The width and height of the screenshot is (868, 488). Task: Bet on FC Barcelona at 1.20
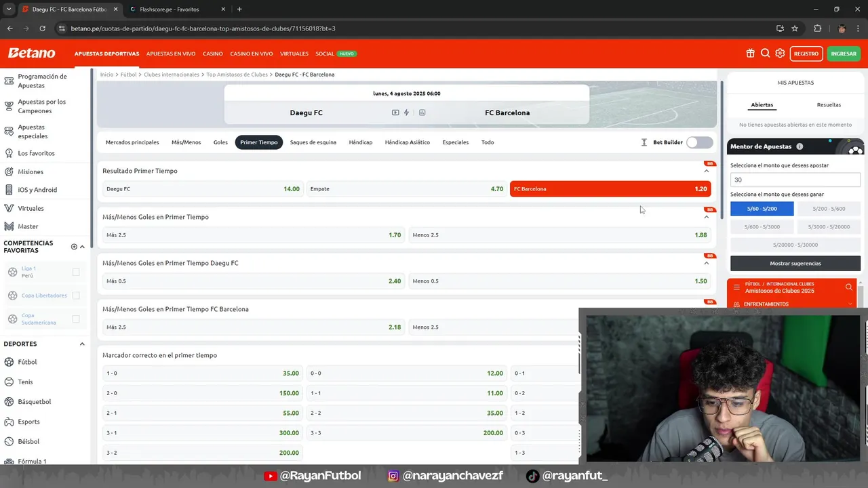point(610,189)
